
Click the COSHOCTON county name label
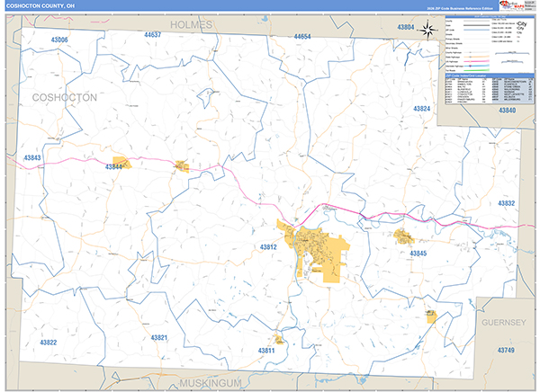tap(64, 96)
